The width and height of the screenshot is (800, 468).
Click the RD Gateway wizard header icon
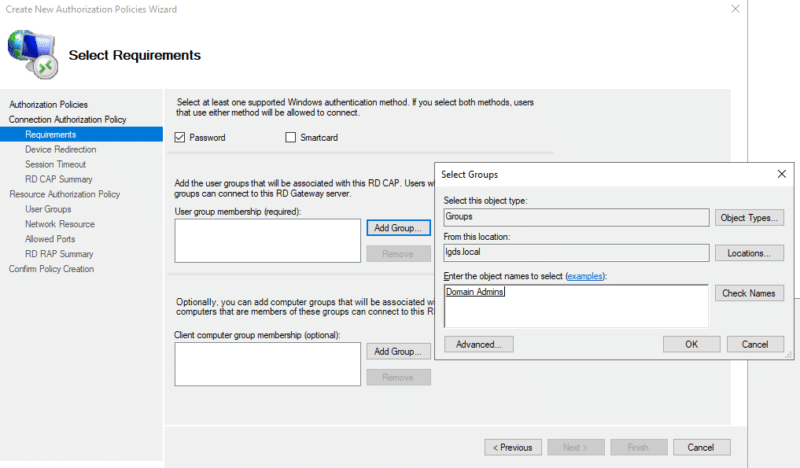pyautogui.click(x=32, y=54)
